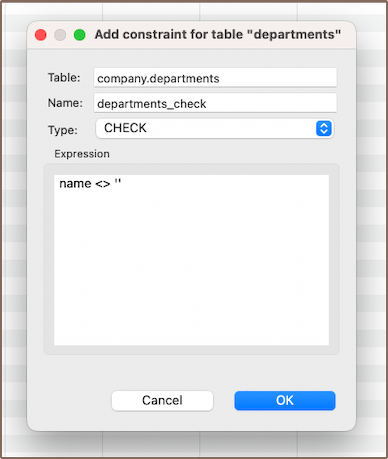Confirm the constraint with the OK button
Viewport: 388px width, 459px height.
(x=285, y=400)
